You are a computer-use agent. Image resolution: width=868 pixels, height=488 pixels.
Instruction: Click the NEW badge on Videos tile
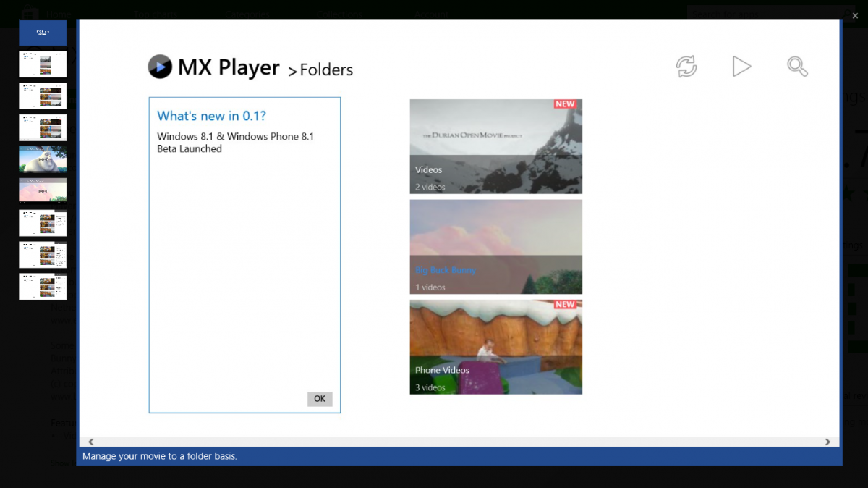(x=565, y=104)
